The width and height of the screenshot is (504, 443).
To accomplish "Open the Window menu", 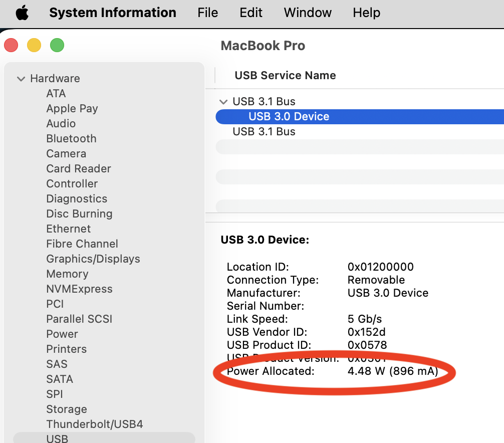I will [308, 13].
